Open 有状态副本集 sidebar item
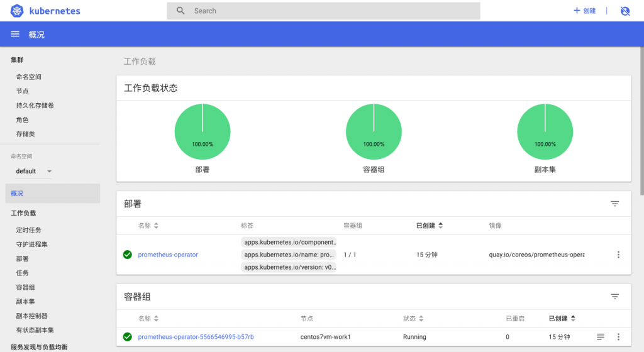The image size is (644, 352). coord(35,330)
